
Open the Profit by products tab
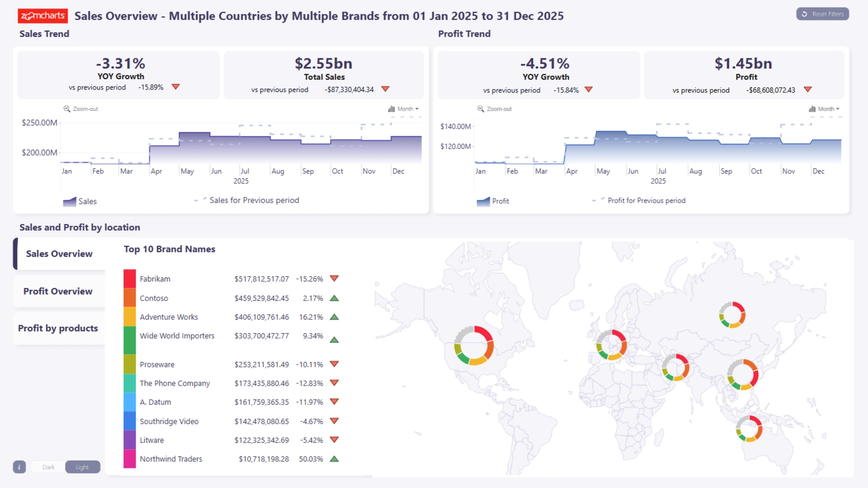click(59, 328)
